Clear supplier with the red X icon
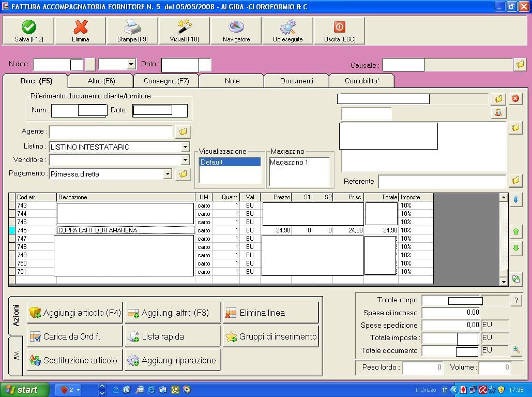Viewport: 532px width, 397px height. click(515, 99)
